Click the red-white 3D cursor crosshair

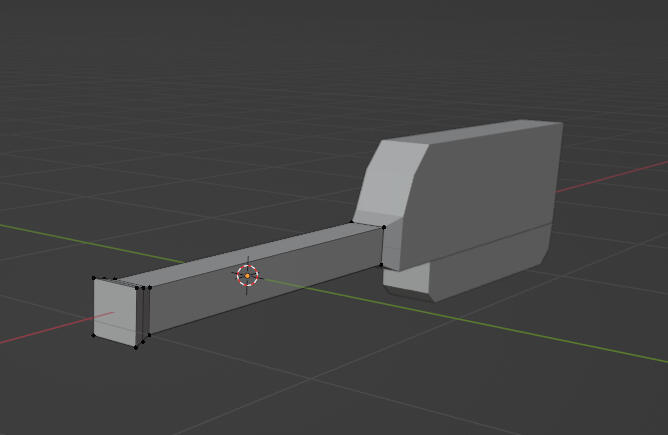pyautogui.click(x=248, y=276)
